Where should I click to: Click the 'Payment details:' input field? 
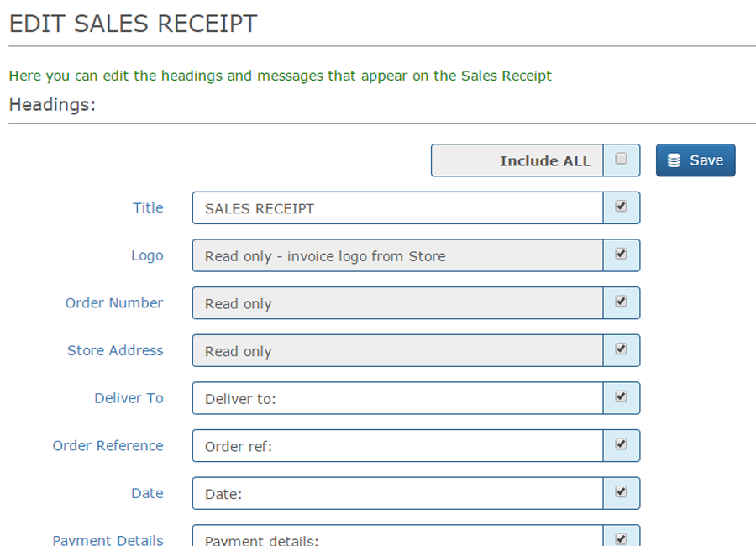[396, 539]
